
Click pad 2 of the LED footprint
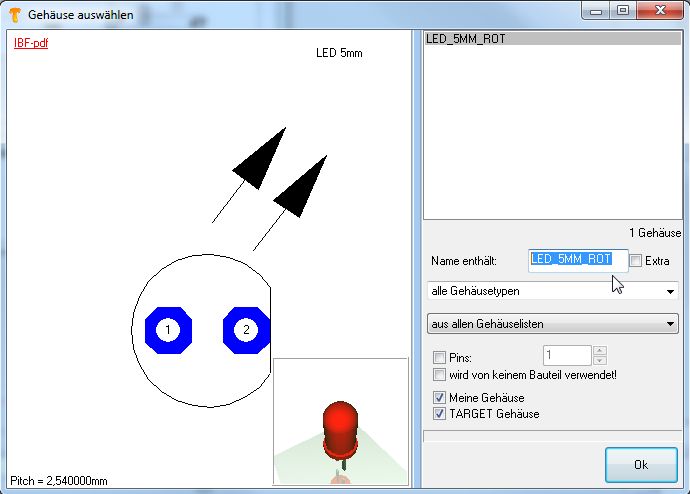coord(247,330)
